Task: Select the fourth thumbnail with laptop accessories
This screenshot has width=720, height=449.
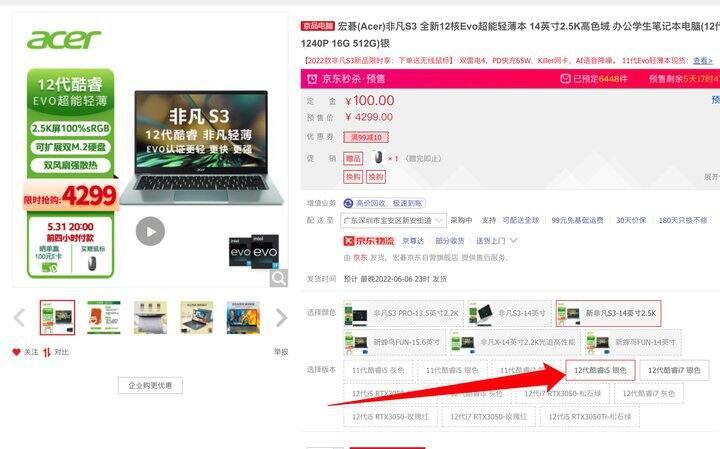Action: [197, 317]
